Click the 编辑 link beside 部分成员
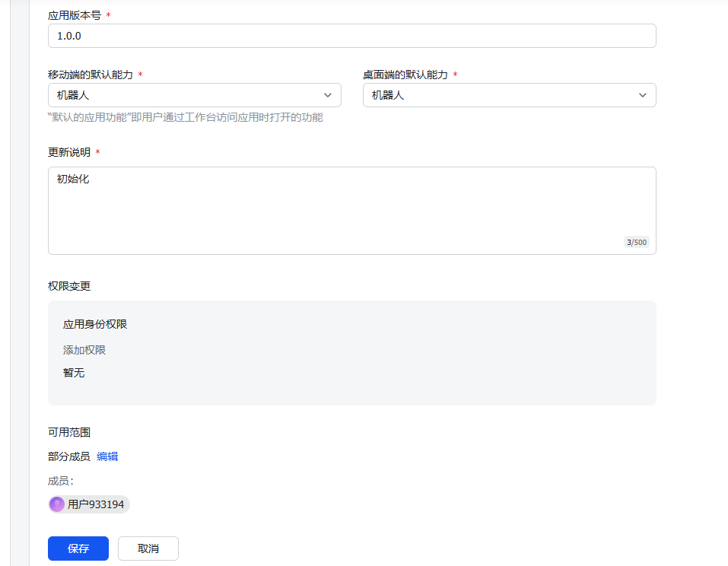Viewport: 728px width, 566px height. tap(107, 456)
